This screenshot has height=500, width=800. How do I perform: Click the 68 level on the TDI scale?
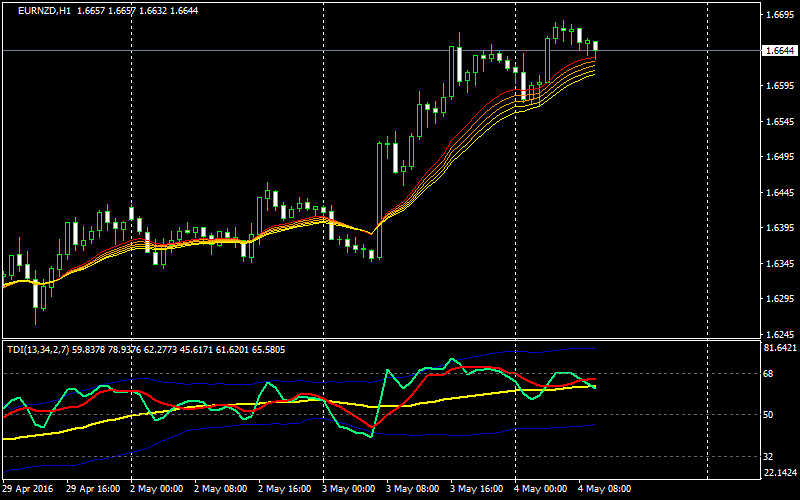click(x=769, y=373)
